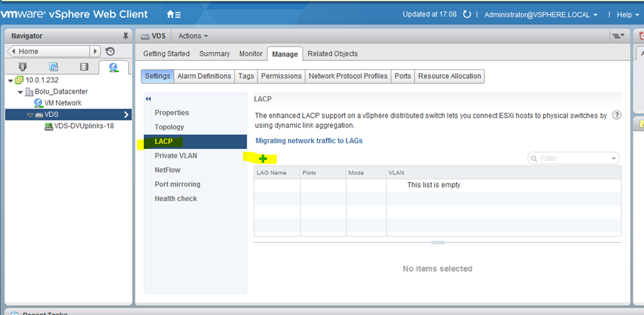Screen dimensions: 644x315
Task: Open the Related Objects tab
Action: (x=332, y=54)
